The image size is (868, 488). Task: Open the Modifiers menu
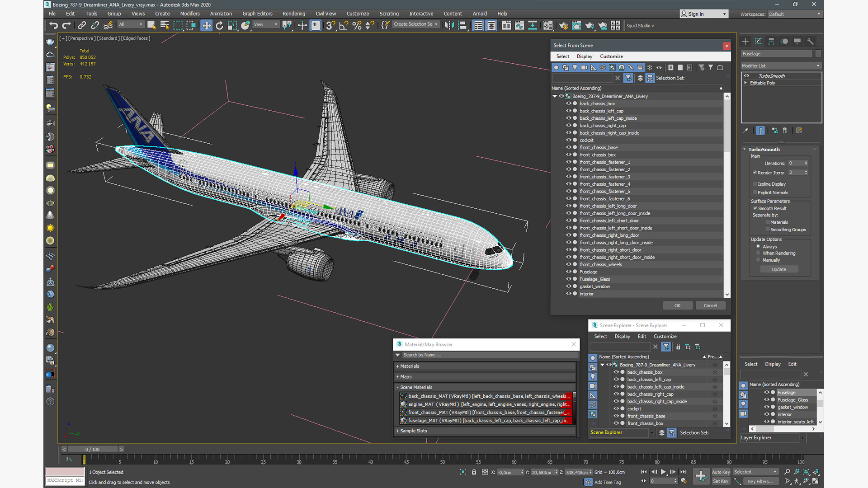point(190,14)
